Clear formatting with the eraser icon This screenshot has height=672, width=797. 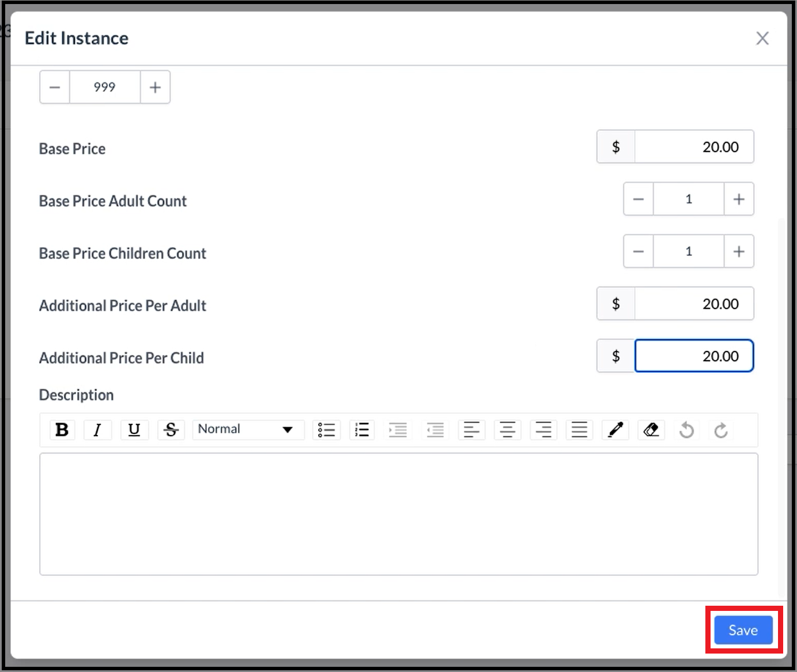tap(651, 429)
